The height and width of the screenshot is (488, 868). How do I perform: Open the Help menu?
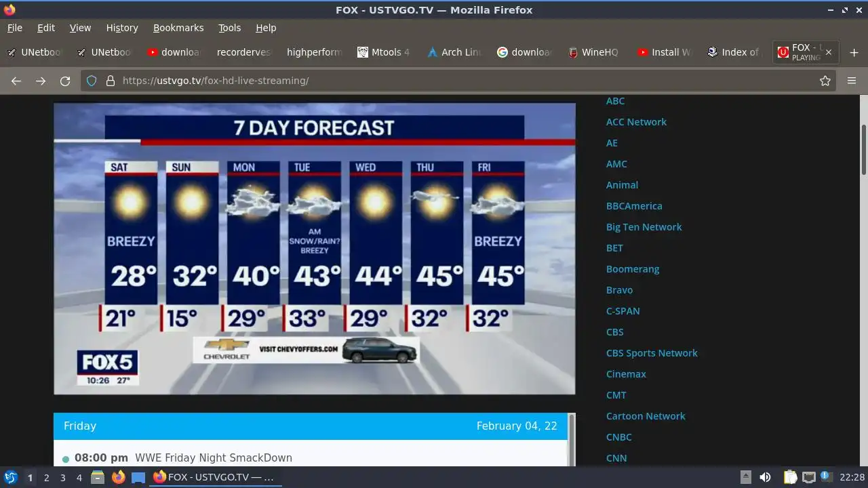(x=266, y=28)
